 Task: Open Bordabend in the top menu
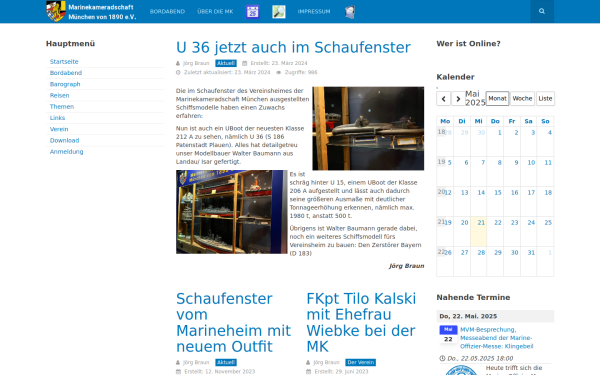click(x=167, y=11)
